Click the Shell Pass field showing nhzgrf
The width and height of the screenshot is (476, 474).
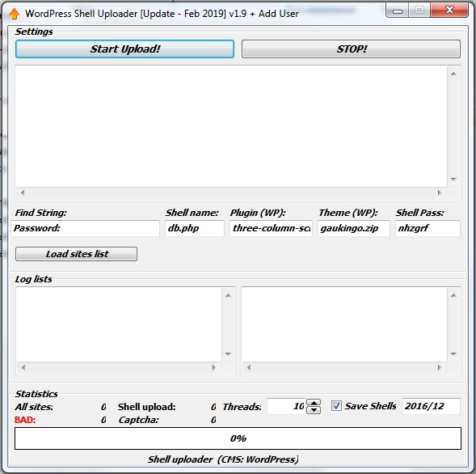(428, 228)
